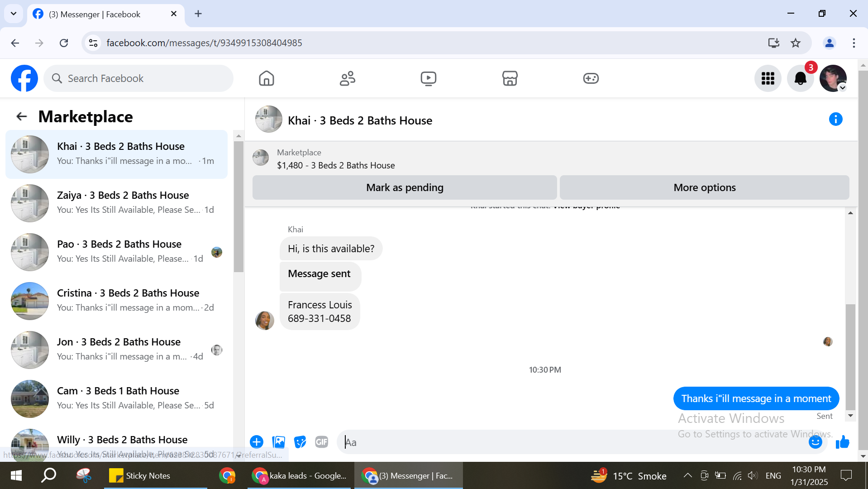The width and height of the screenshot is (868, 489).
Task: Click the 'Thanks i"ill message in a moment' bubble
Action: 756,398
